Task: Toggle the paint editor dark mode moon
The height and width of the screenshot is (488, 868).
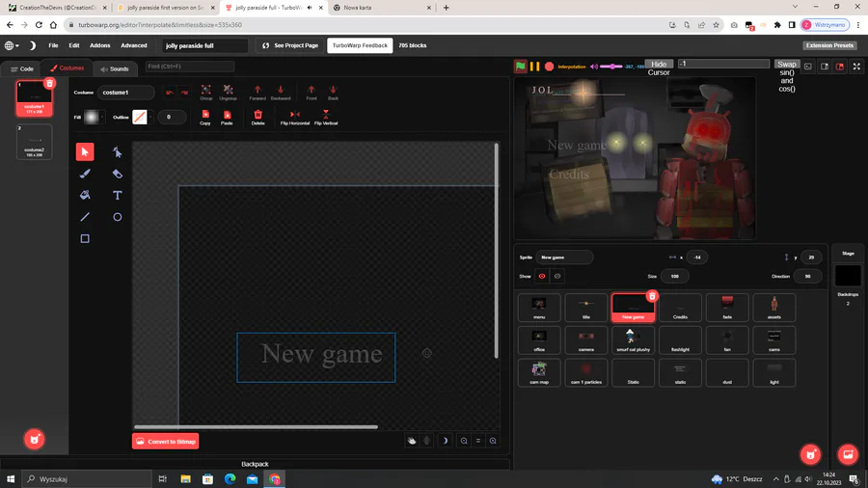Action: pos(445,441)
